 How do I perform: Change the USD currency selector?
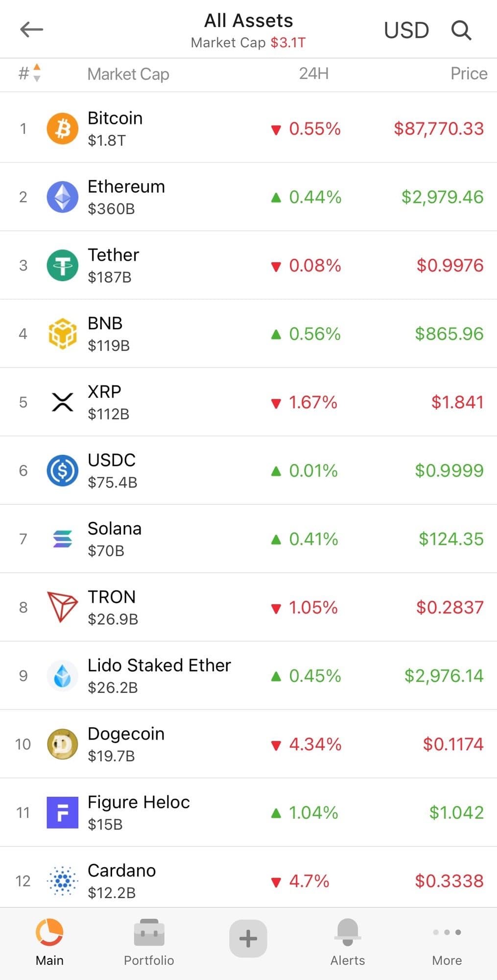pos(406,30)
